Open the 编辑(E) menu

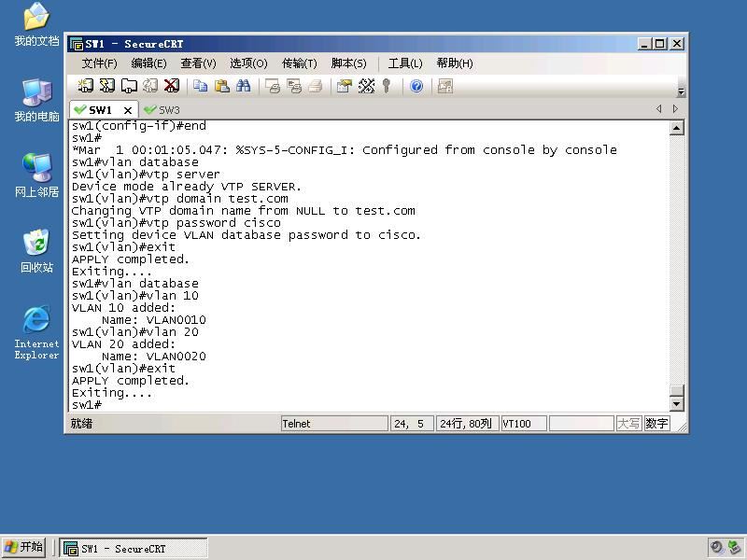pos(148,63)
